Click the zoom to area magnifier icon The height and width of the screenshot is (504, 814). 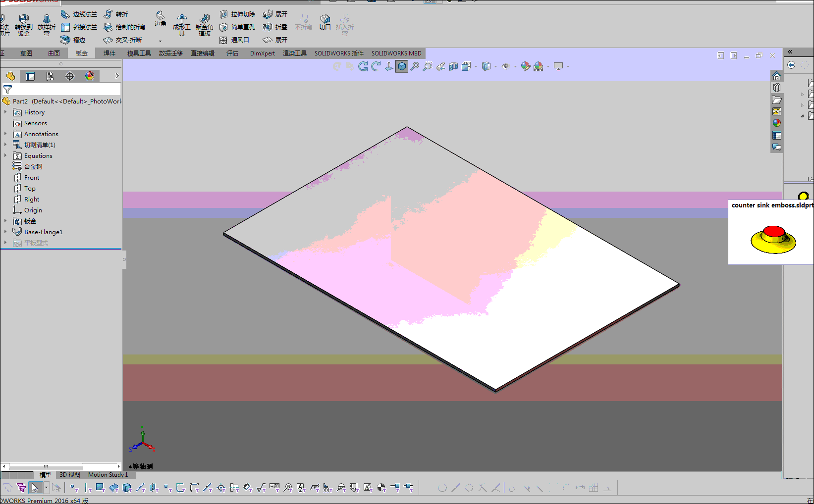[428, 66]
